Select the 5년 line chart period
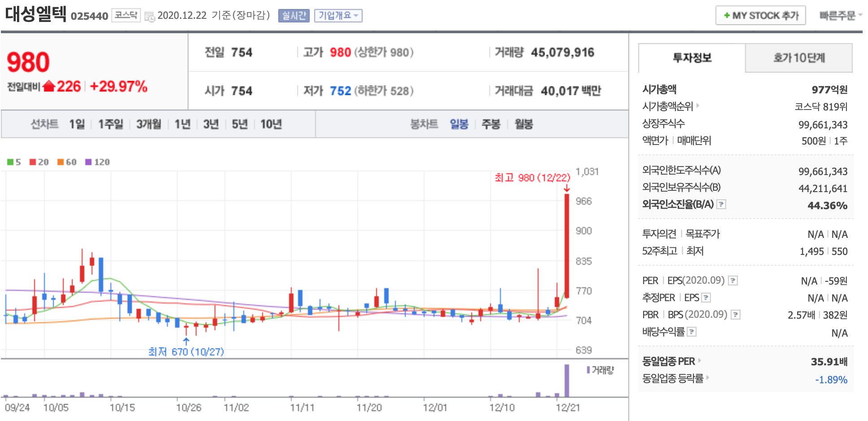868x421 pixels. 240,124
